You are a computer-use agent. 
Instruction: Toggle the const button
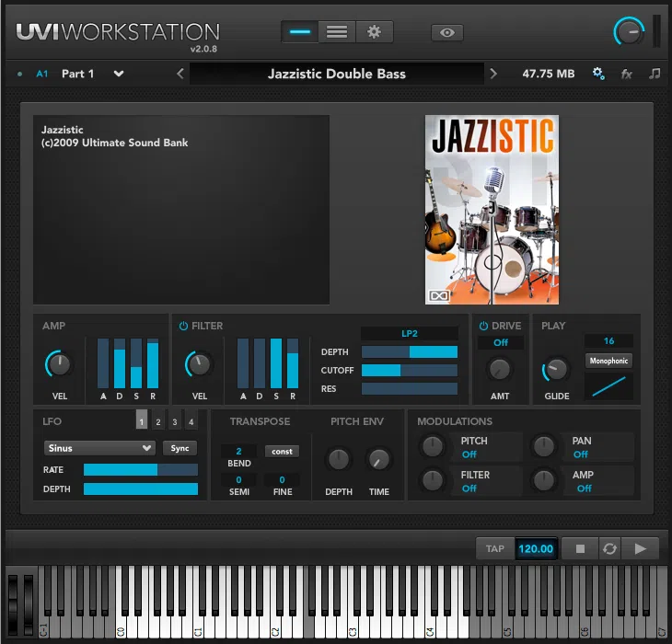click(x=282, y=452)
